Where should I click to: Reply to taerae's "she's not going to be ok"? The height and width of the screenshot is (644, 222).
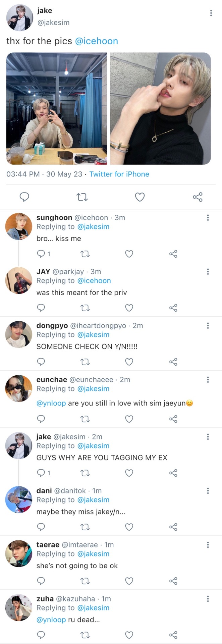click(x=41, y=581)
